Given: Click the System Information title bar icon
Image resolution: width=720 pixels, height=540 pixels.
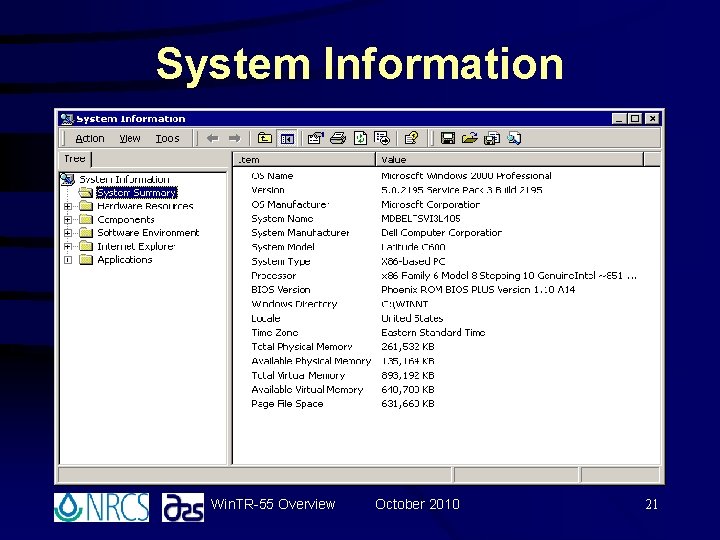Looking at the screenshot, I should click(x=67, y=119).
